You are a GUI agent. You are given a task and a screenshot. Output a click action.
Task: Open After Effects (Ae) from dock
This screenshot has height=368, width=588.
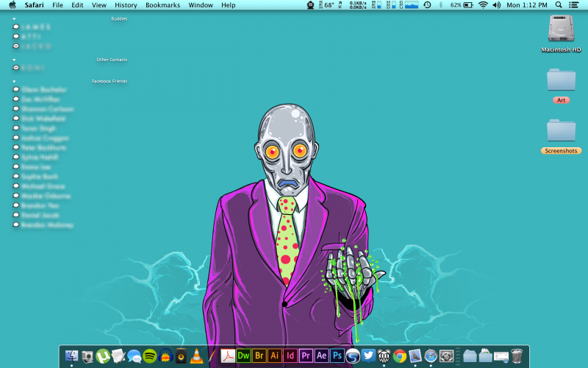(x=321, y=355)
